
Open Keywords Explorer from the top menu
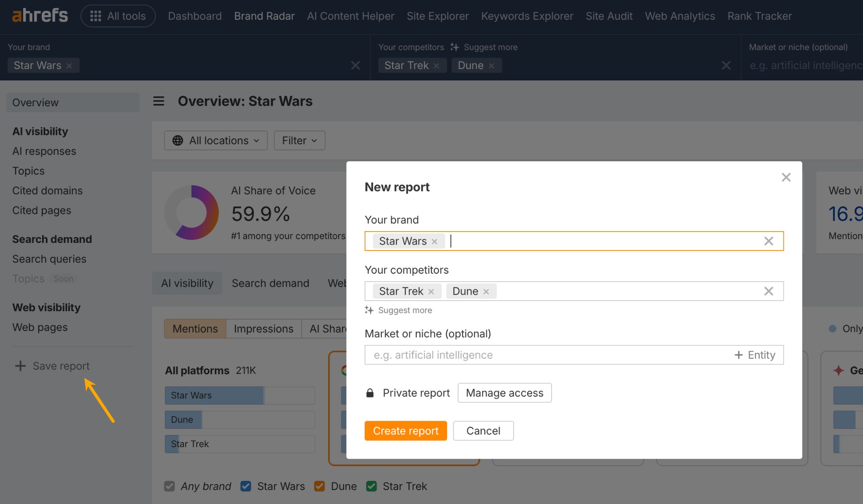(x=527, y=16)
